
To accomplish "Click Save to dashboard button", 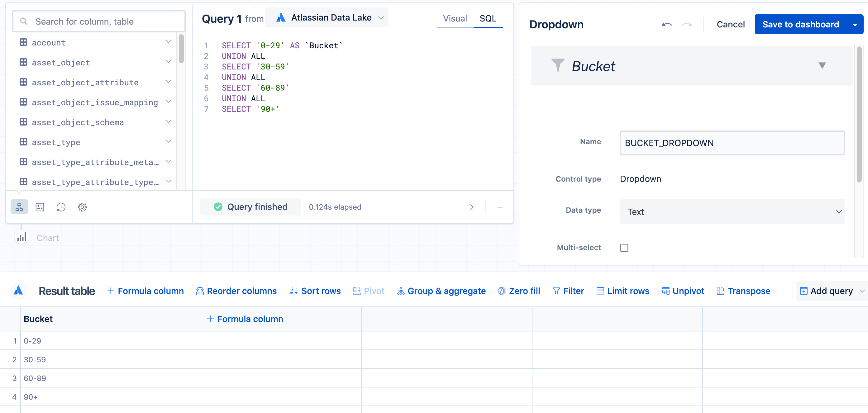I will pos(800,24).
